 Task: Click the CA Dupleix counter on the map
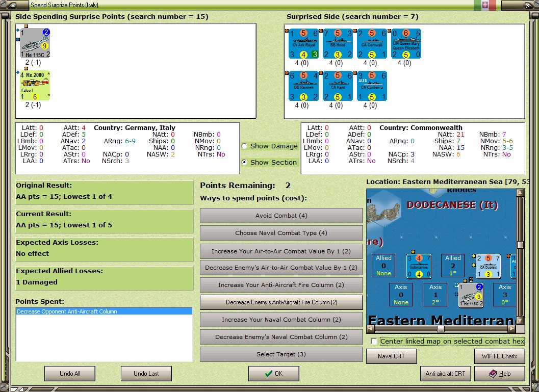488,266
